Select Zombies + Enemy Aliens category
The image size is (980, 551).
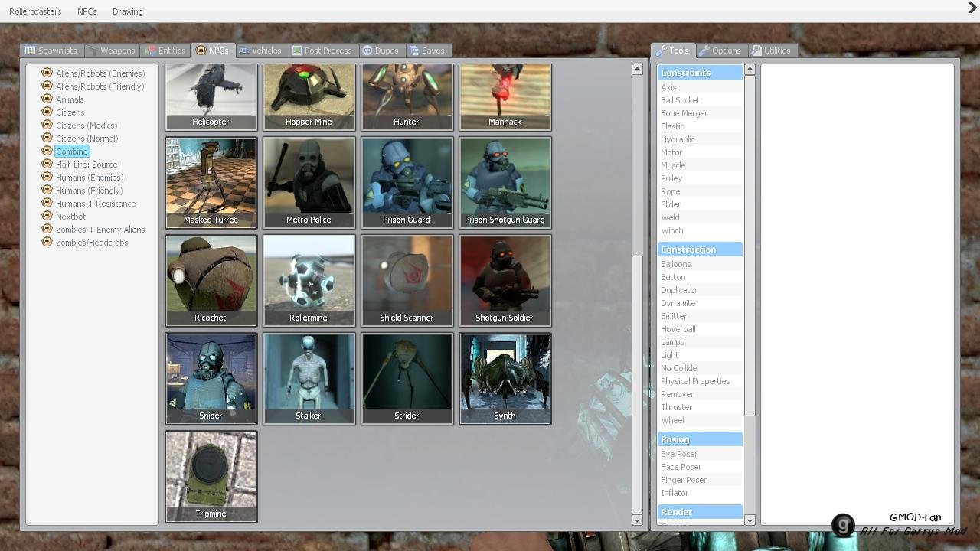click(93, 230)
